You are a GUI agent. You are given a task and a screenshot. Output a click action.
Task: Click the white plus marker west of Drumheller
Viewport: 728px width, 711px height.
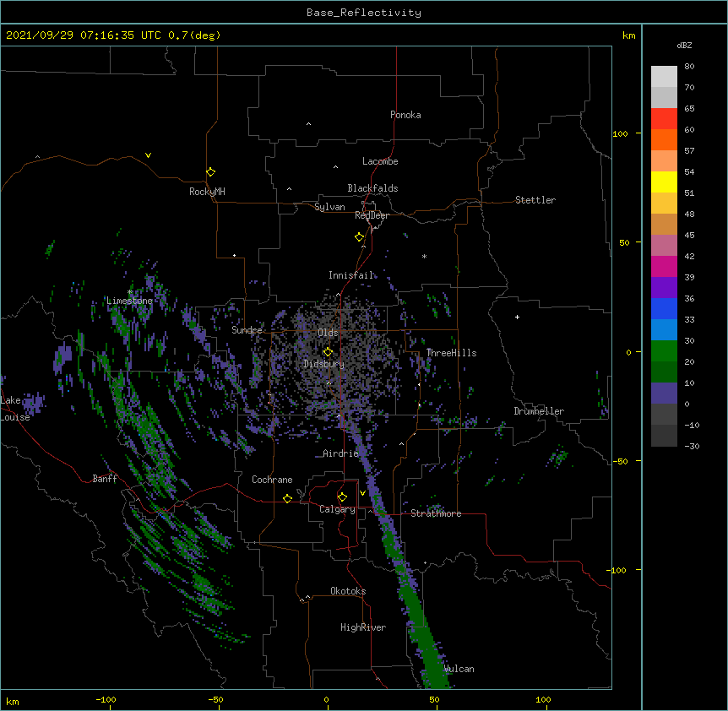(517, 317)
